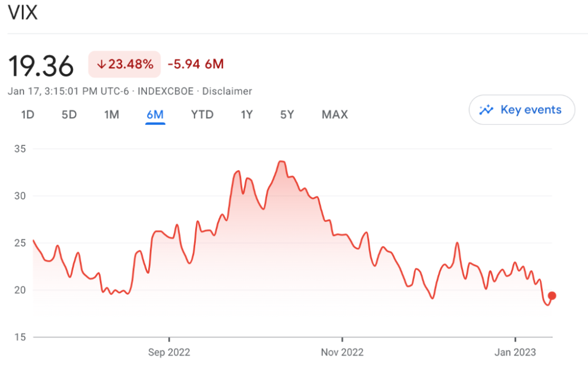Click the Sep 2022 axis label
The height and width of the screenshot is (369, 588).
click(x=169, y=352)
